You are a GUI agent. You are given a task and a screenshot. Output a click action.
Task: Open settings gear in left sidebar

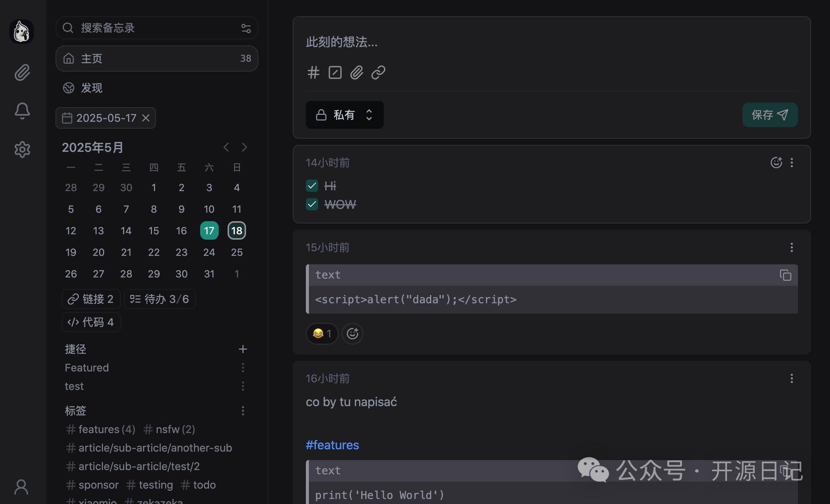[x=22, y=150]
